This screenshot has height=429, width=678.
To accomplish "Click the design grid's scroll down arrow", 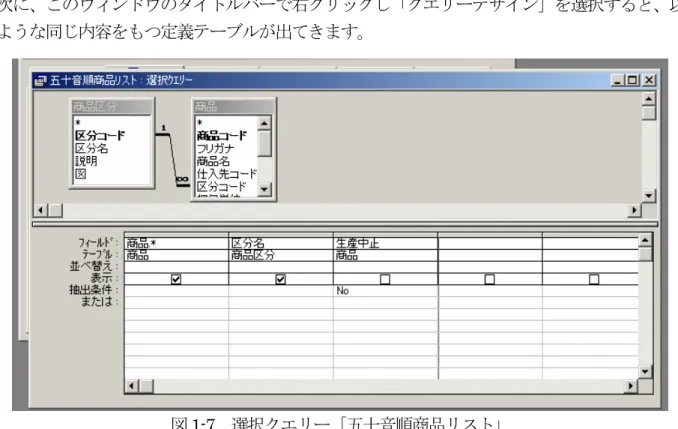I will 645,371.
